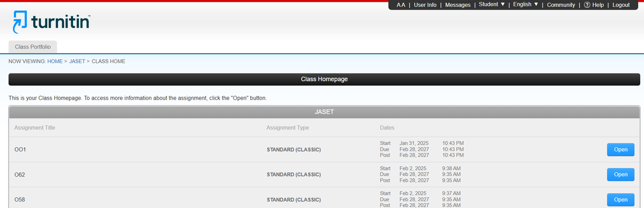Click the OO1 assignment title
This screenshot has height=208, width=644.
(20, 150)
